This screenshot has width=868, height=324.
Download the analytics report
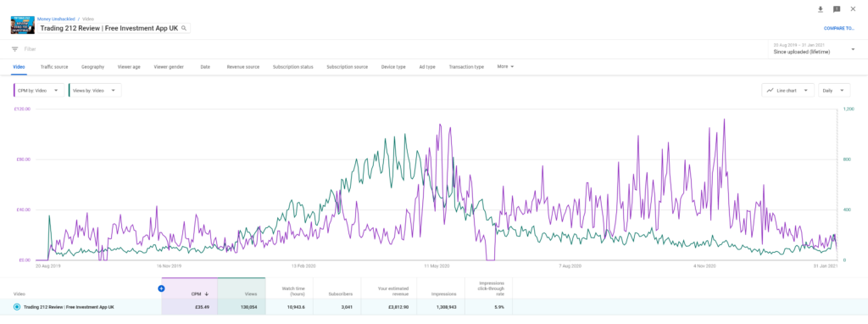[x=821, y=8]
